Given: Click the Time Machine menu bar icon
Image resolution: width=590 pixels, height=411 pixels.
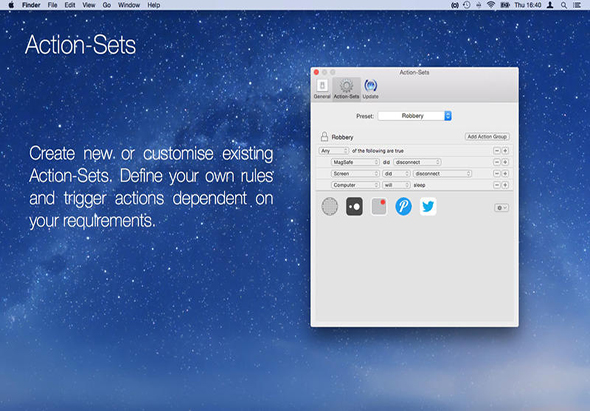Looking at the screenshot, I should point(467,5).
